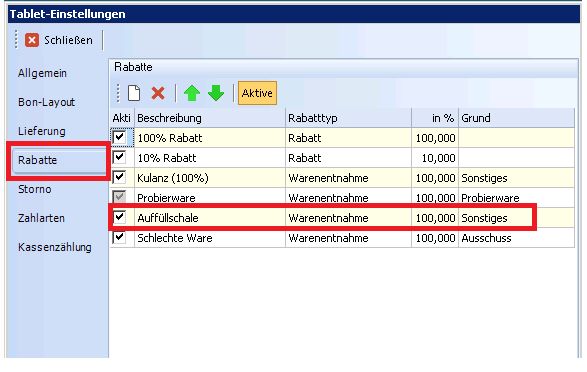The width and height of the screenshot is (587, 372).
Task: Click the 100,000 value in the 100% Rabatt row
Action: point(435,138)
